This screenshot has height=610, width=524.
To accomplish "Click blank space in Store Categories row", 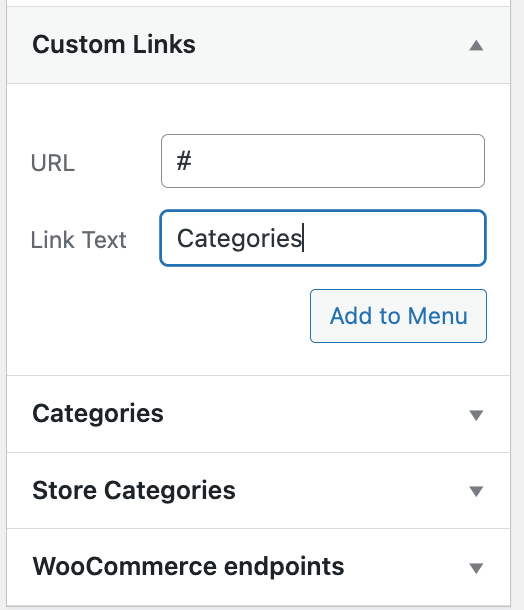I will pyautogui.click(x=350, y=491).
